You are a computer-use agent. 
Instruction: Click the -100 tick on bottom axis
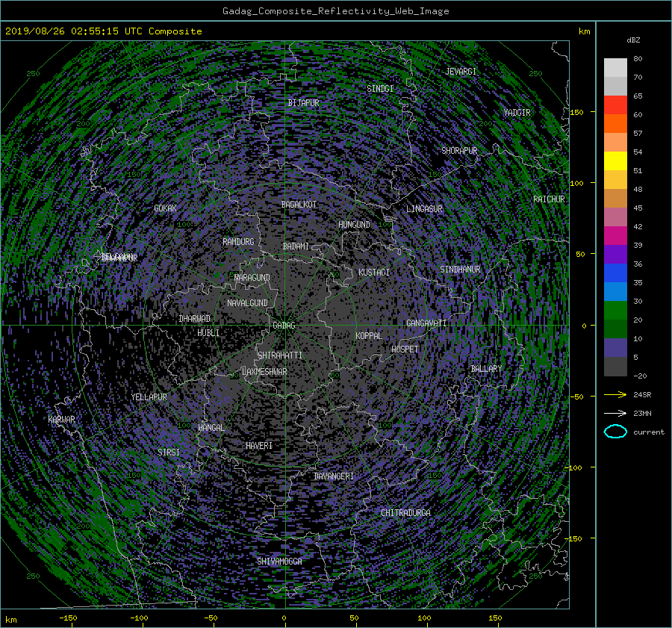coord(139,618)
